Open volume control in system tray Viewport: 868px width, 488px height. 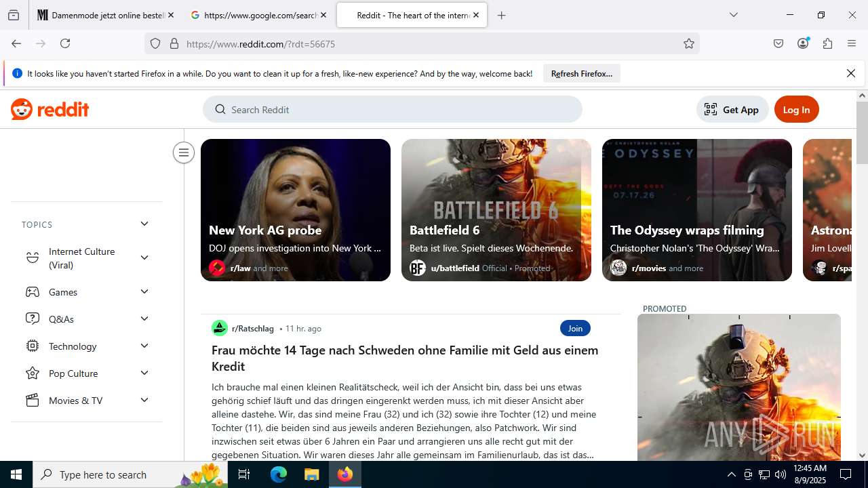coord(781,474)
